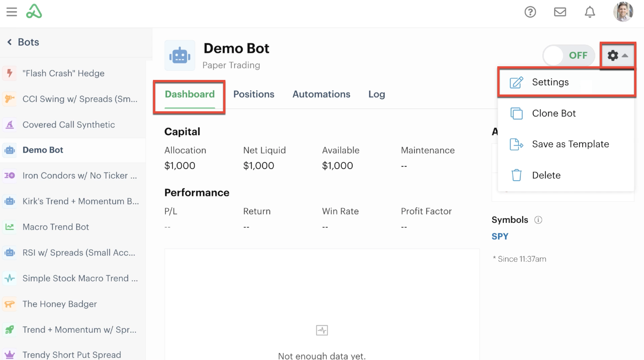
Task: Open the notifications bell icon
Action: 589,12
